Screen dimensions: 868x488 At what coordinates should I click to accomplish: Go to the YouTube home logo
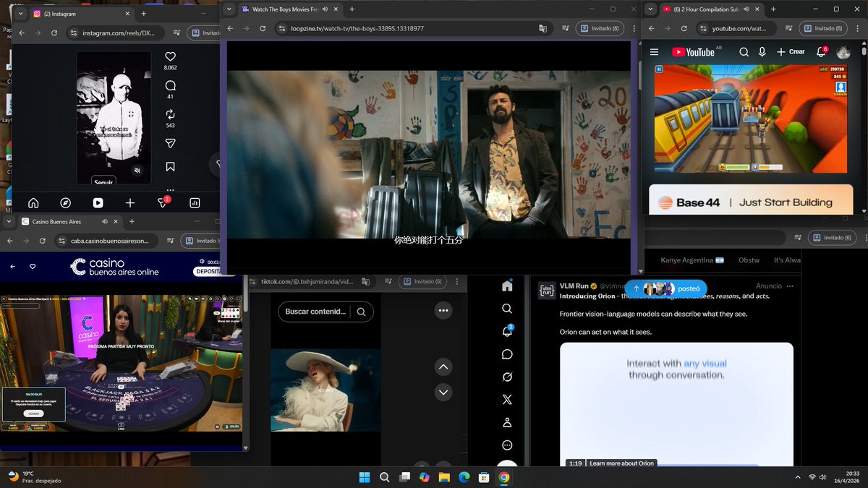click(693, 52)
